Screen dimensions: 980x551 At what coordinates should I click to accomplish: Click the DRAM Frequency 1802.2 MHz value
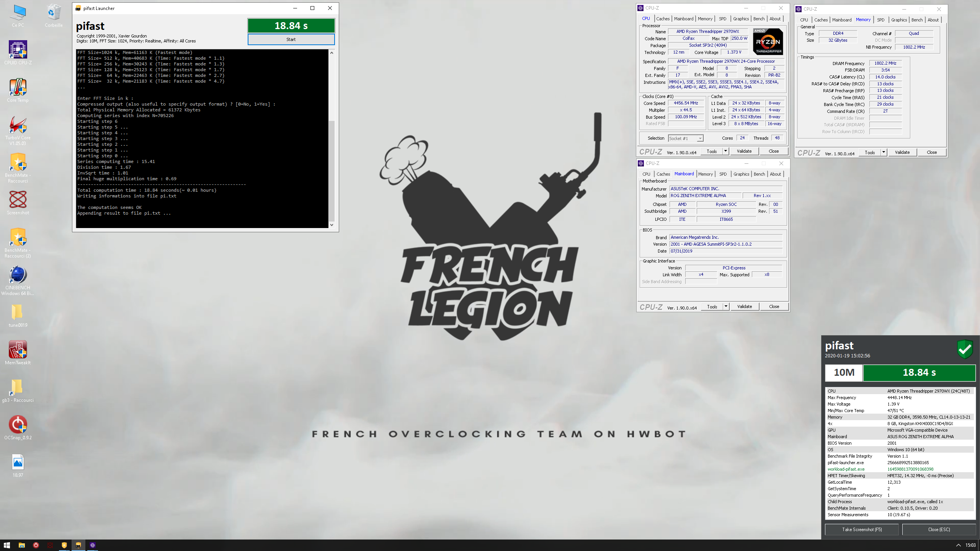885,64
